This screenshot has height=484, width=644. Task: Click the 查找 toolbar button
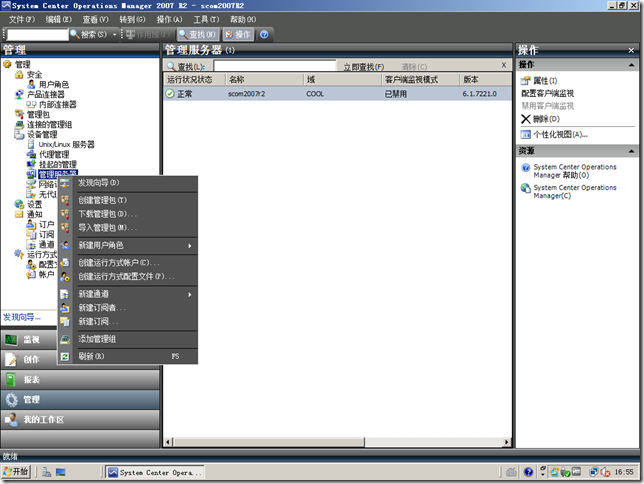pyautogui.click(x=198, y=35)
